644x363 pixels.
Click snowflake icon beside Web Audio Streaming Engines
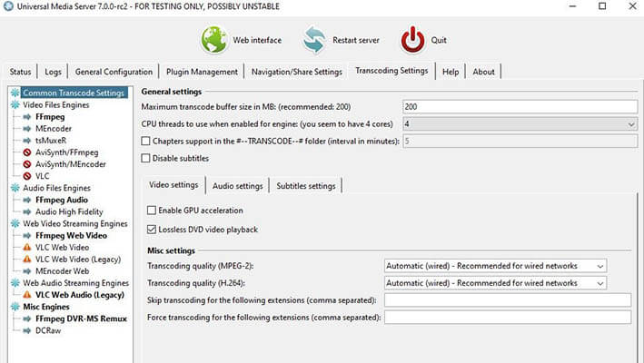(x=15, y=283)
